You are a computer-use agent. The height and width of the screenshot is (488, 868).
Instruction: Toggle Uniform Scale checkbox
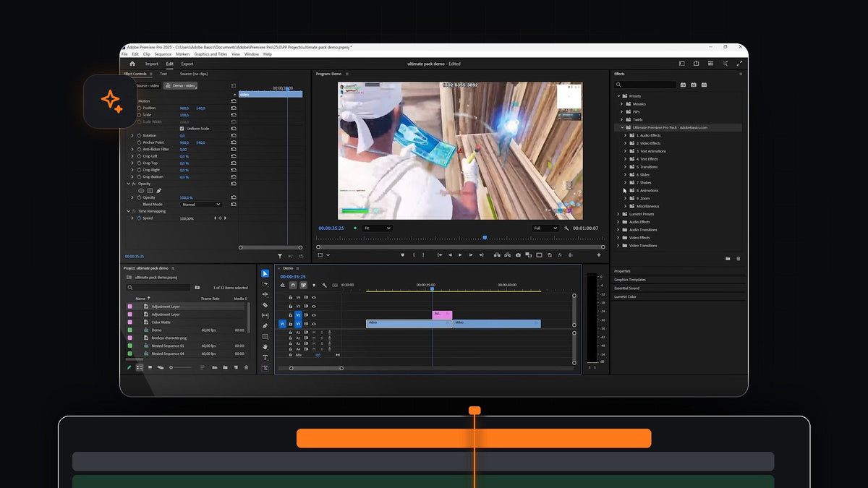(182, 129)
